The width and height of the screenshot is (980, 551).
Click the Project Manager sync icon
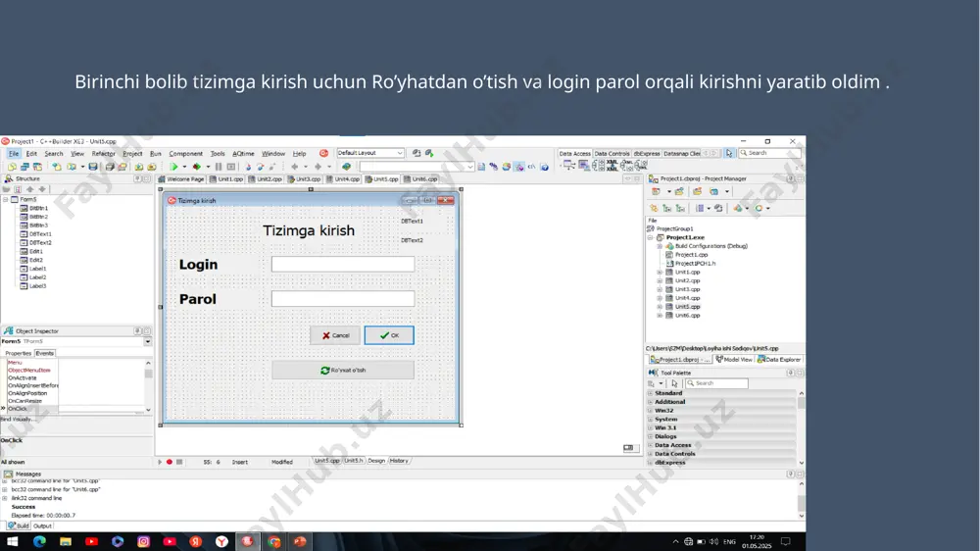tap(717, 208)
